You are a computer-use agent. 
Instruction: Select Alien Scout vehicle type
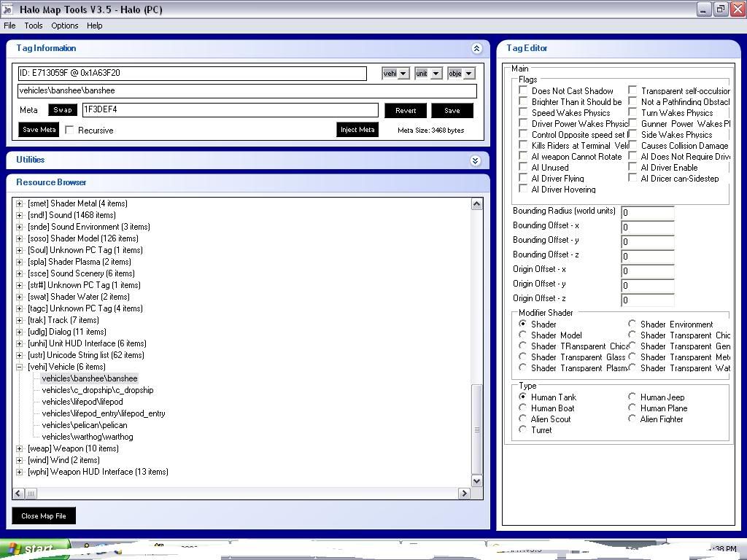tap(522, 419)
